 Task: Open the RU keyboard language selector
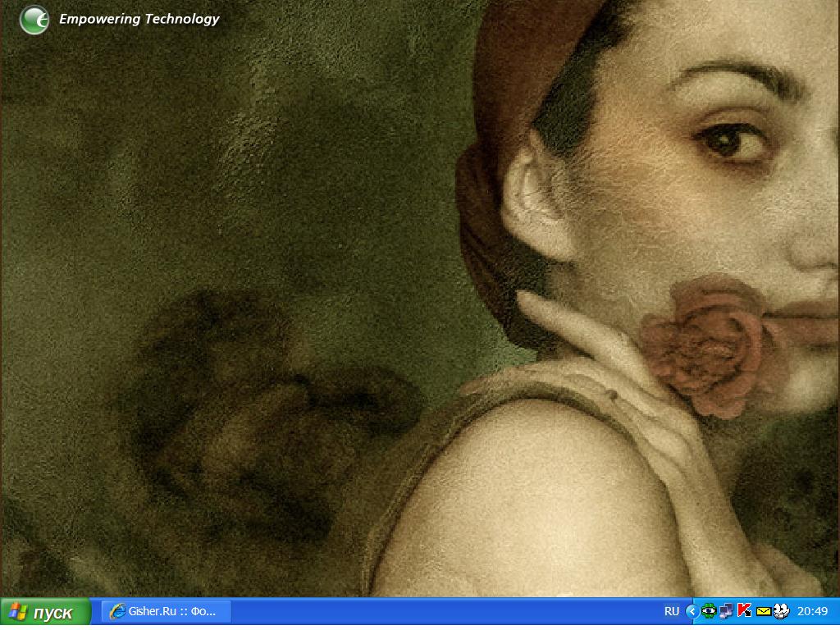672,611
